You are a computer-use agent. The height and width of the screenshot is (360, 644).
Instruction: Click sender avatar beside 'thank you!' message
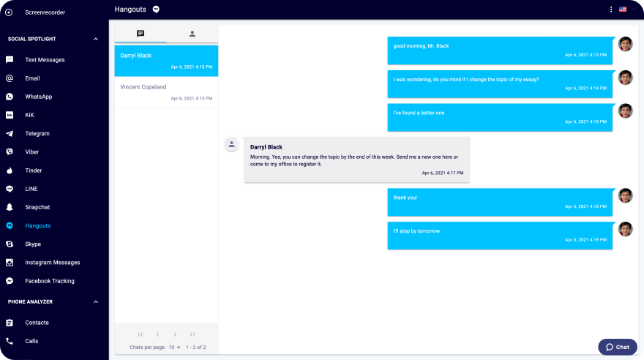coord(625,195)
